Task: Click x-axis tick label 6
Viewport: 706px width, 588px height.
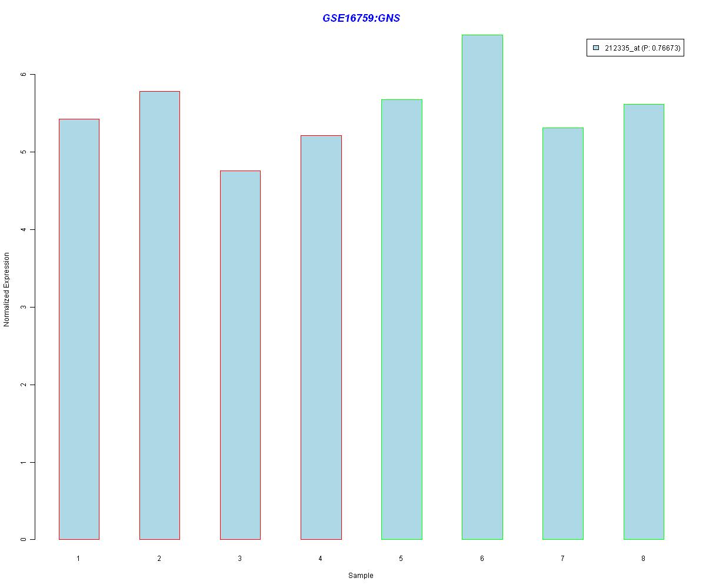Action: point(482,558)
